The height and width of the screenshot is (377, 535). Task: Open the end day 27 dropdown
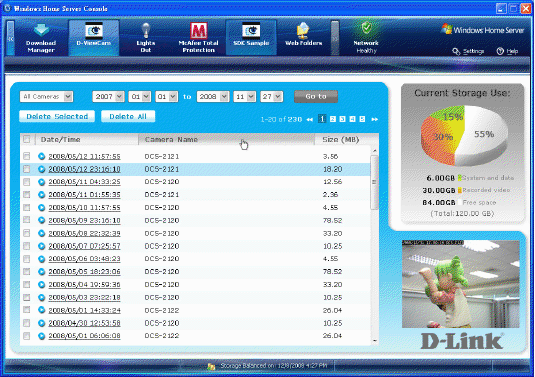tap(271, 97)
